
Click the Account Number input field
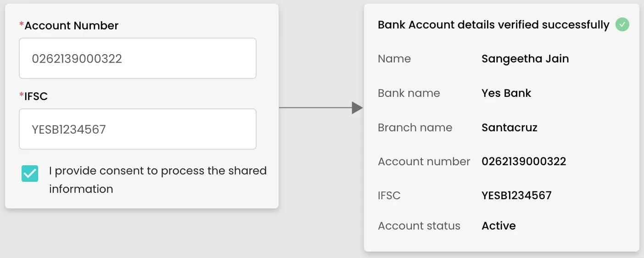(x=137, y=58)
